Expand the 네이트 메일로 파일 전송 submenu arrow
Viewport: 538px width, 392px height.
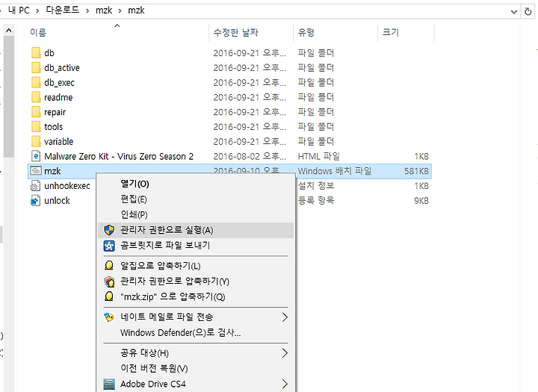point(285,317)
